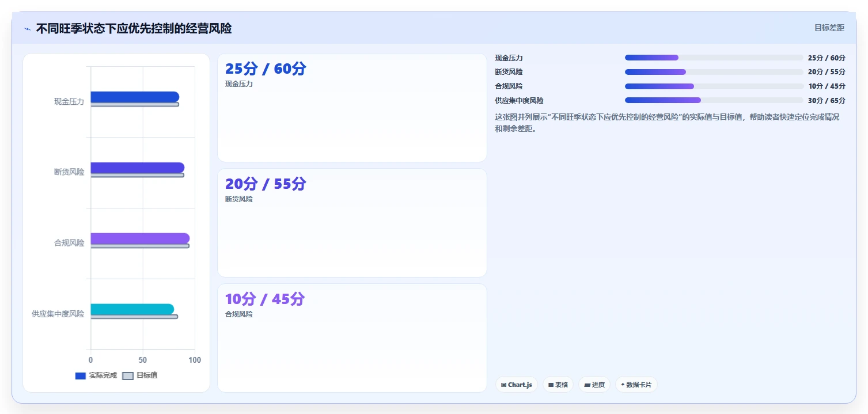Click the 现金压力 label in the progress list
This screenshot has height=414, width=868.
(509, 58)
